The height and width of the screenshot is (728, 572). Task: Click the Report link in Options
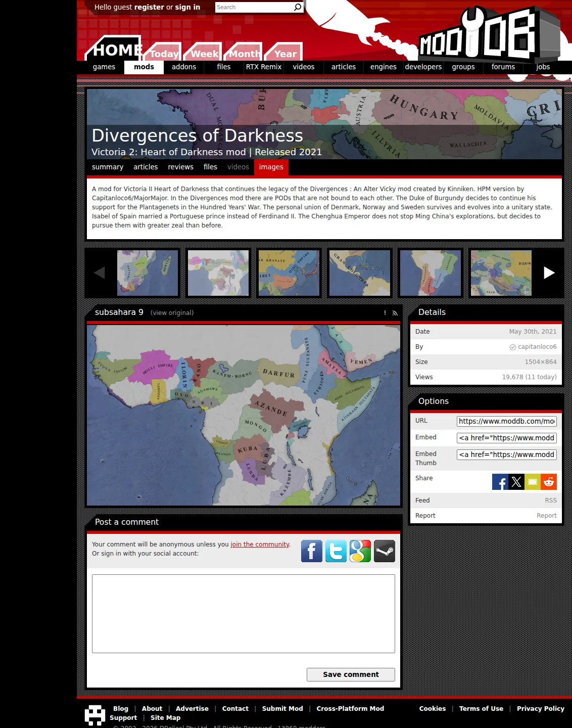pyautogui.click(x=547, y=516)
